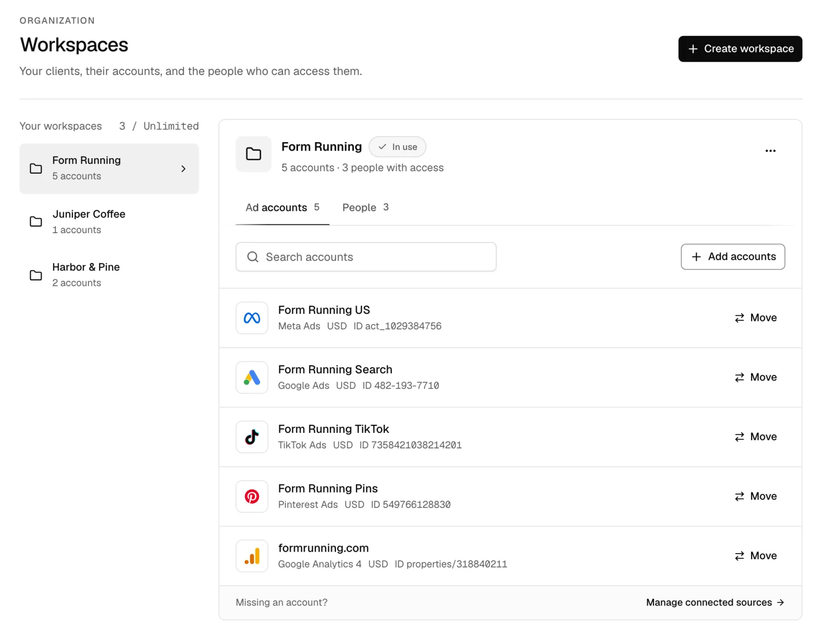Viewport: 822px width, 644px height.
Task: Switch to the Ad accounts tab
Action: click(x=283, y=207)
